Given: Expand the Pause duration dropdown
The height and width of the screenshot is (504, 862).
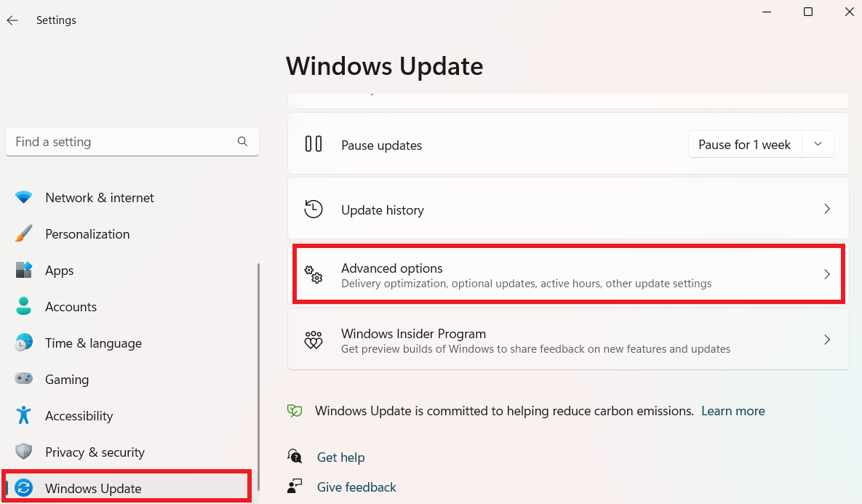Looking at the screenshot, I should tap(818, 144).
